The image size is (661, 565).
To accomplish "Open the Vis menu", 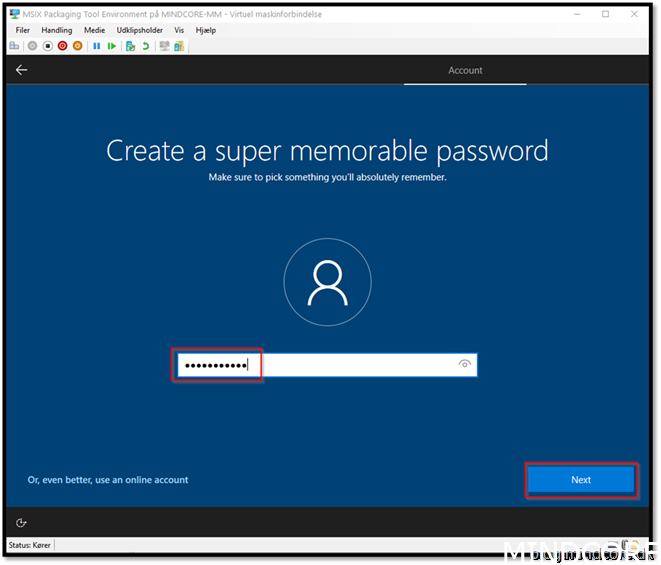I will pyautogui.click(x=179, y=30).
